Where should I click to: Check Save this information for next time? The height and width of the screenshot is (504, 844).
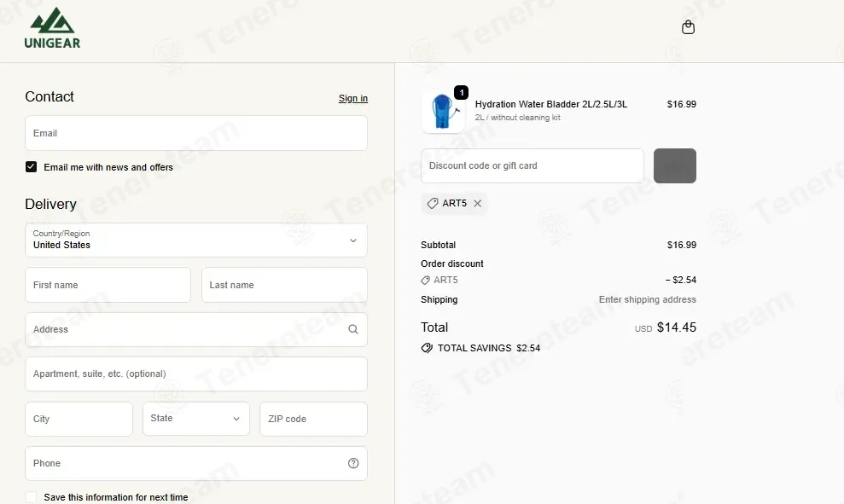click(x=32, y=497)
